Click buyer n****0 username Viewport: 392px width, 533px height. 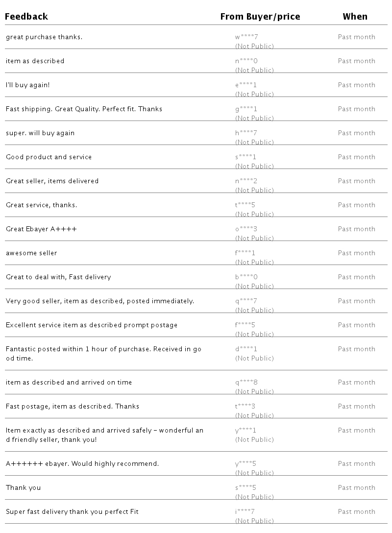point(246,61)
